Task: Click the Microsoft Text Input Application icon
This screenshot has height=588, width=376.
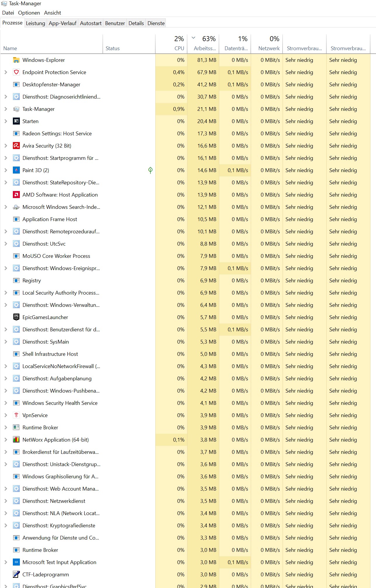Action: point(16,562)
